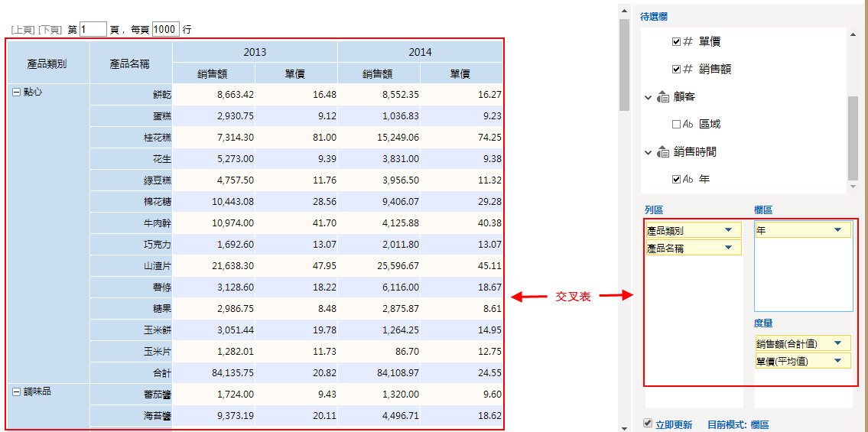Toggle the 立即更新 checkbox
Screen dimensions: 868x432
pos(649,423)
